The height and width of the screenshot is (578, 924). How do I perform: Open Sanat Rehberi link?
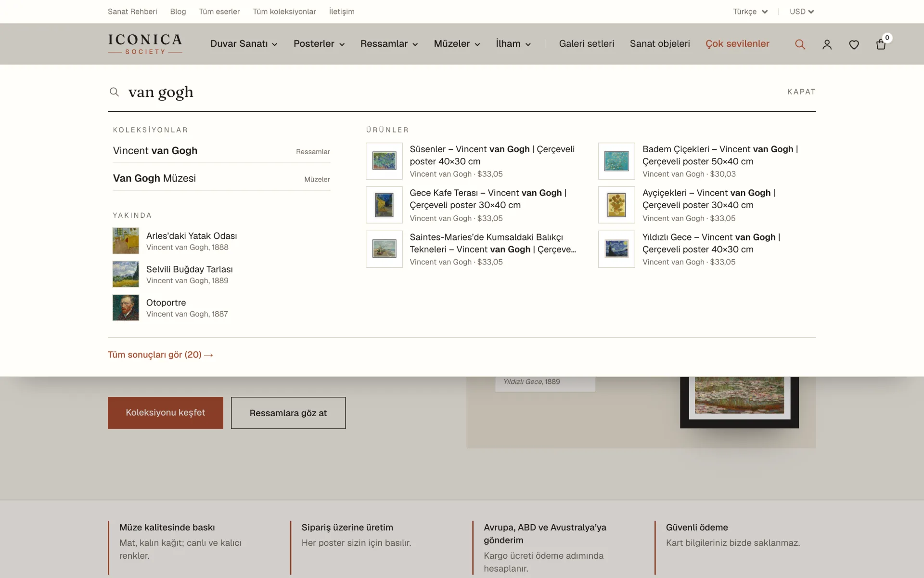tap(132, 12)
